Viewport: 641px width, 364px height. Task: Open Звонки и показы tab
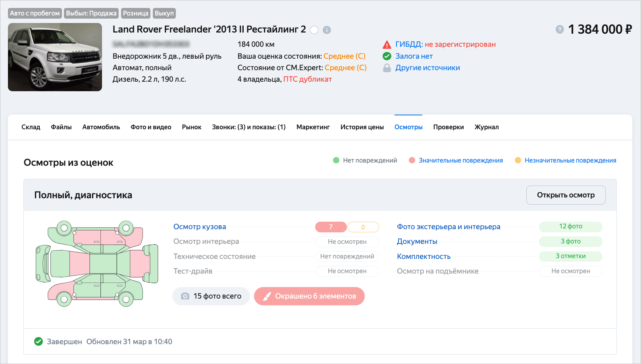coord(249,127)
